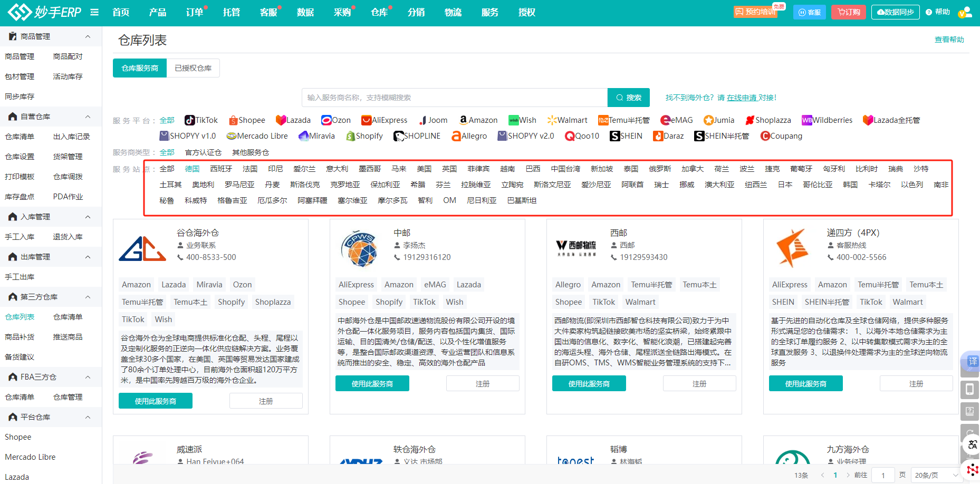
Task: Open 查看帮助 link
Action: pyautogui.click(x=949, y=40)
